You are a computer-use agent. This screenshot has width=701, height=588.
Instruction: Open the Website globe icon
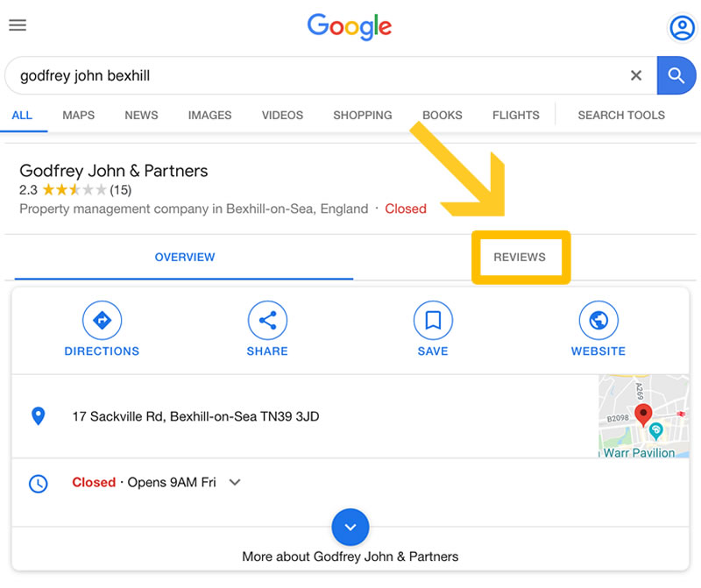click(x=598, y=320)
